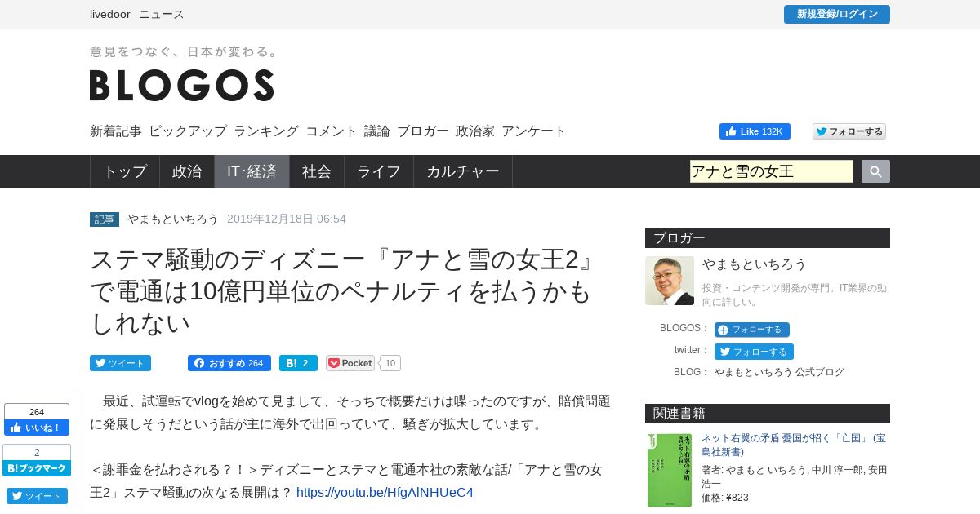The height and width of the screenshot is (514, 980).
Task: Open the カルチャー navigation tab
Action: pos(463,171)
